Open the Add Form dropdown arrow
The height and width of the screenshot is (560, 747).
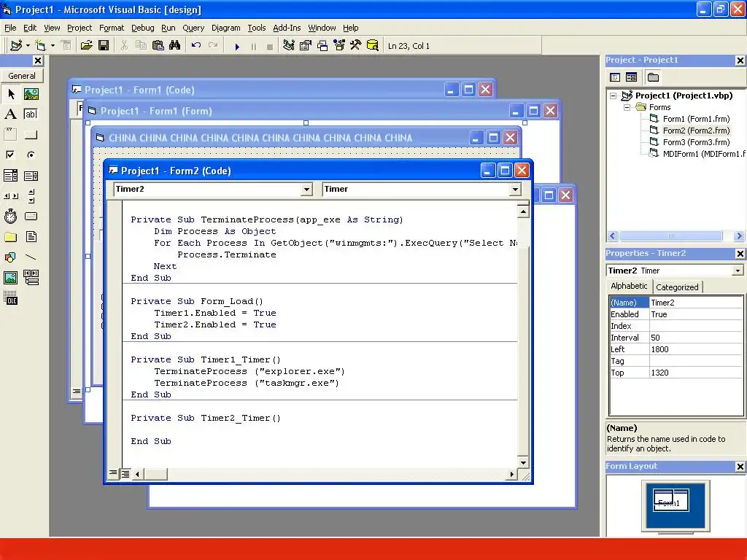(53, 46)
